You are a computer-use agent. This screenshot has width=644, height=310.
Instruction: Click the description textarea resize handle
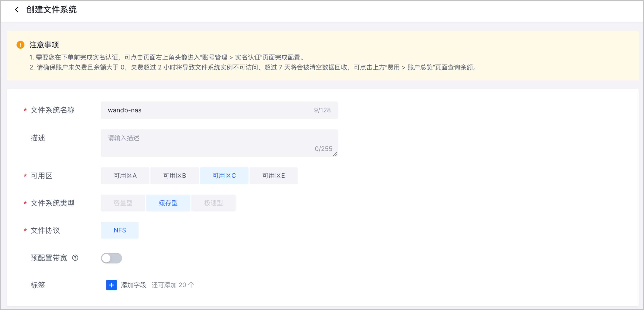point(335,154)
